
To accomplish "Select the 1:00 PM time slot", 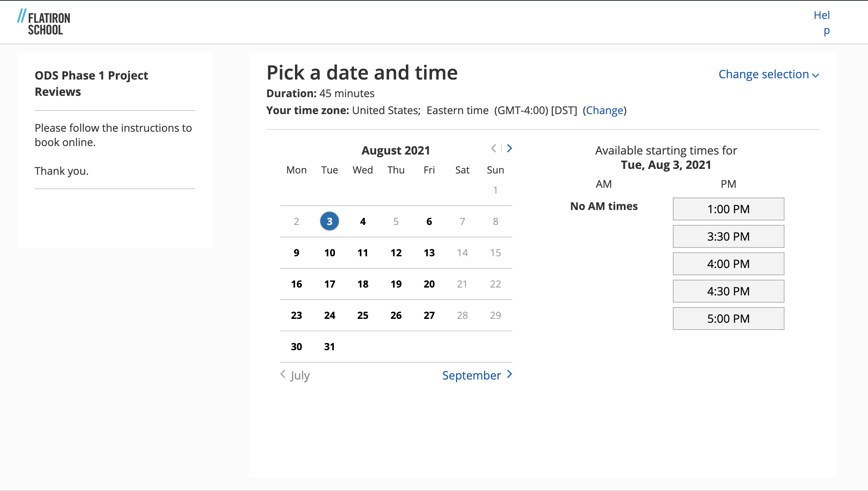I will 728,209.
